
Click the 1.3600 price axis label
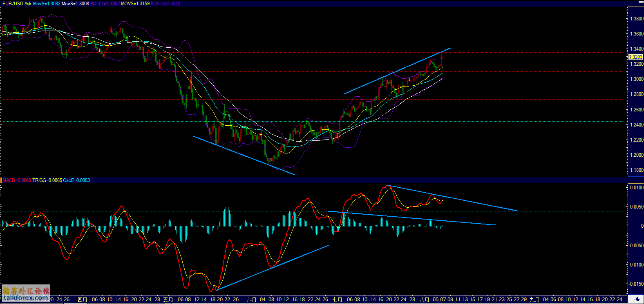pyautogui.click(x=637, y=34)
